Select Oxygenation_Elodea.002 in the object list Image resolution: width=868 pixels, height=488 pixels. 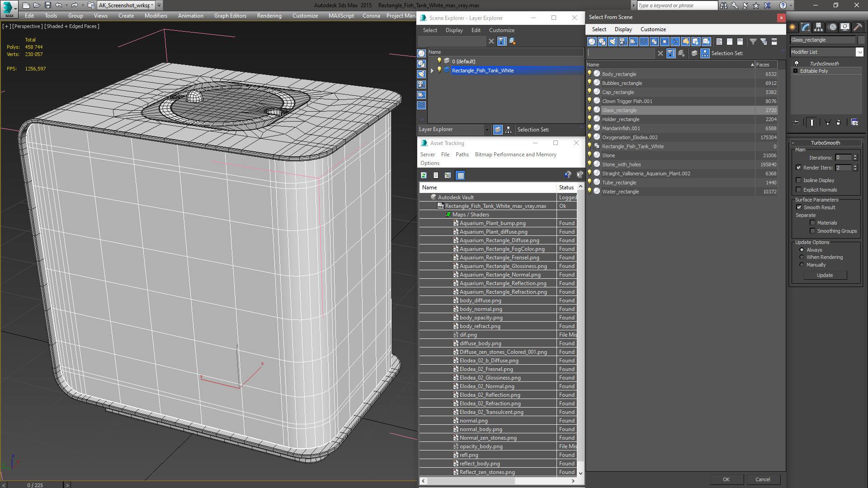tap(629, 137)
